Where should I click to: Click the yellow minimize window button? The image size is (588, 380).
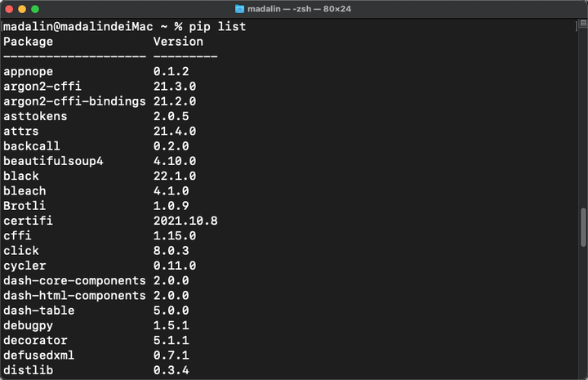(22, 9)
